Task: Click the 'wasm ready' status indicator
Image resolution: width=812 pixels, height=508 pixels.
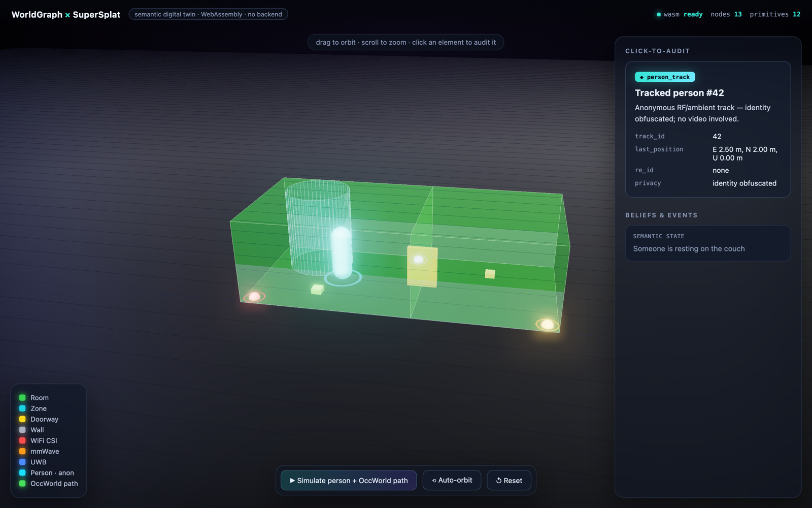Action: [x=680, y=14]
